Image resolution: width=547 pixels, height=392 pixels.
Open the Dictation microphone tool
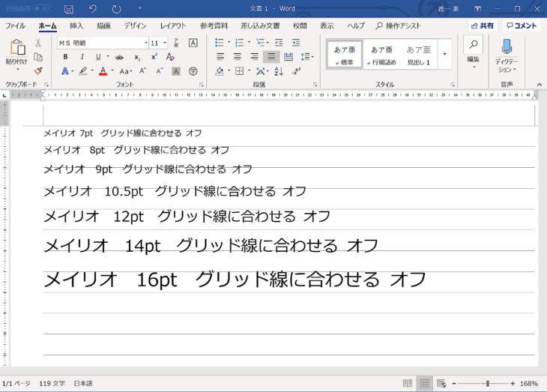coord(507,52)
